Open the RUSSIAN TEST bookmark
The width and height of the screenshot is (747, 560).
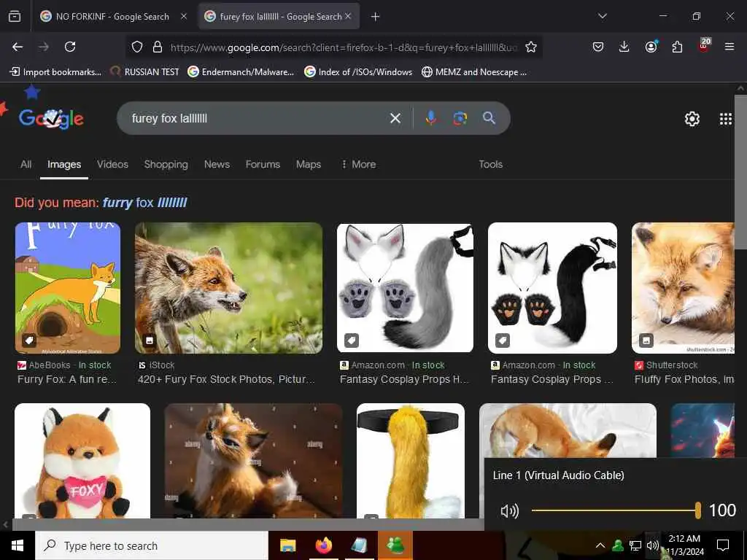click(144, 72)
